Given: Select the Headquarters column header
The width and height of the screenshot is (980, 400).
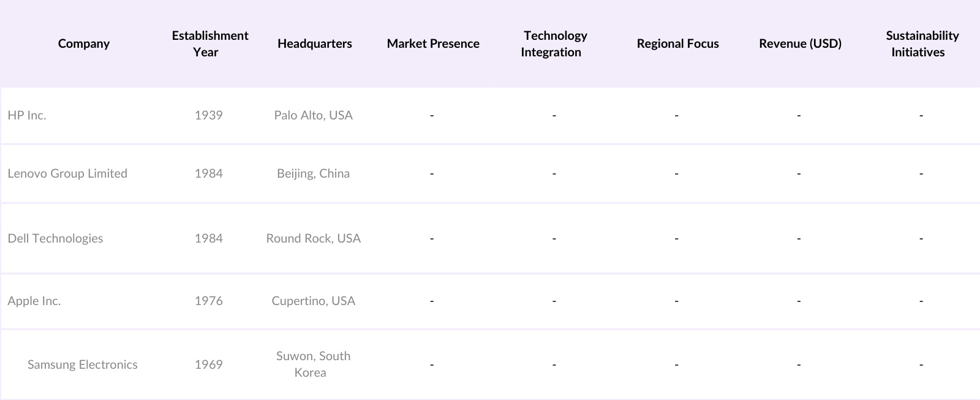Looking at the screenshot, I should [314, 43].
